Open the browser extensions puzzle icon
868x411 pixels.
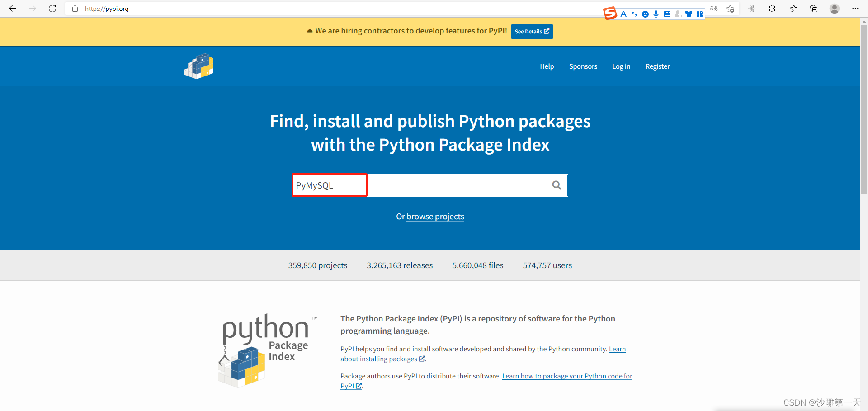[x=772, y=9]
